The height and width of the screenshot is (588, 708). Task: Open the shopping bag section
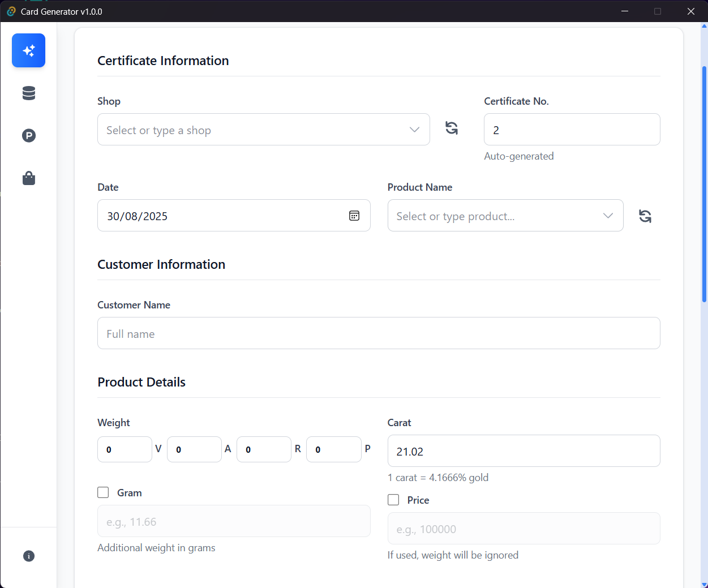point(28,178)
